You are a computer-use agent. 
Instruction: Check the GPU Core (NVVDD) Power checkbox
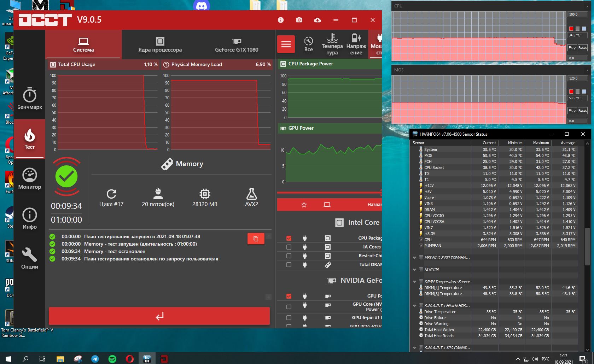tap(289, 307)
